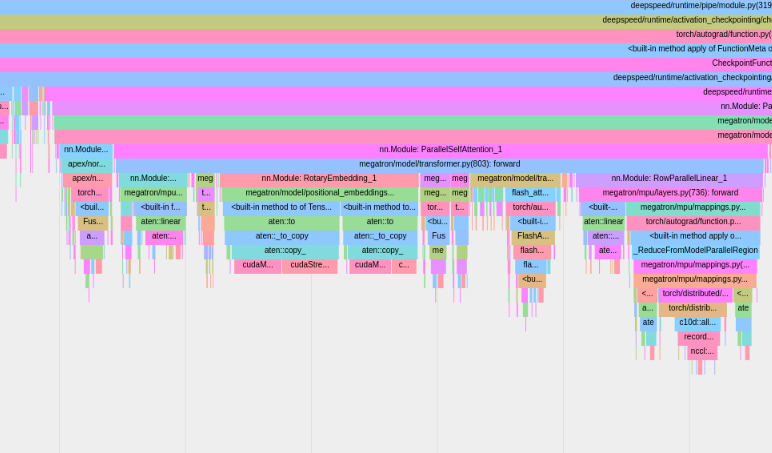Select the megatron/model/positional_embeddings frame
Image resolution: width=772 pixels, height=453 pixels.
point(319,193)
